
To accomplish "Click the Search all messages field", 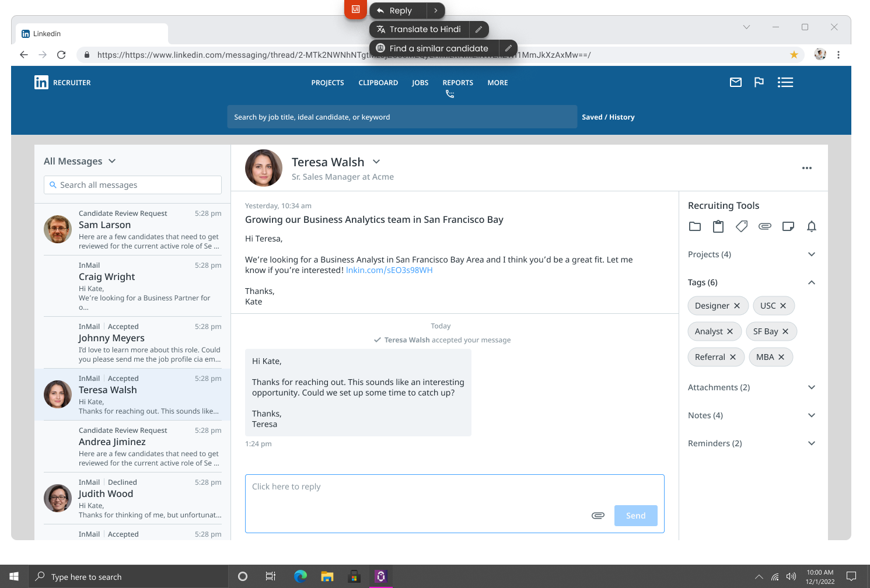I will 132,185.
